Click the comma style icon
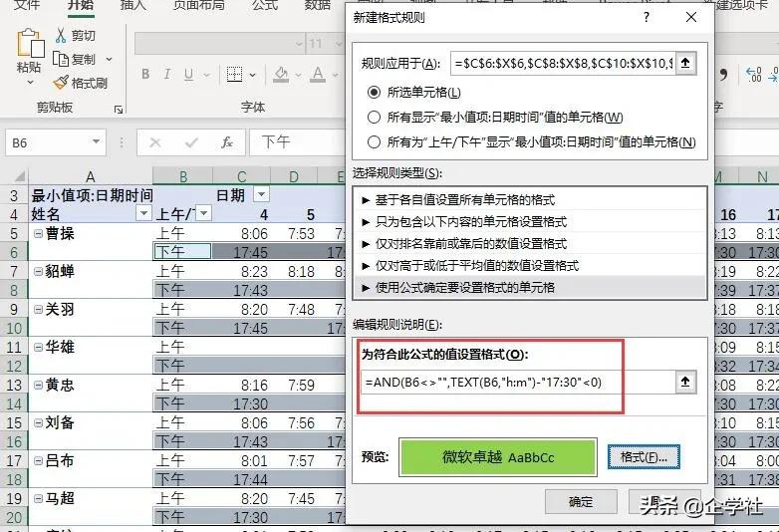Viewport: 779px width, 532px height. tap(723, 75)
